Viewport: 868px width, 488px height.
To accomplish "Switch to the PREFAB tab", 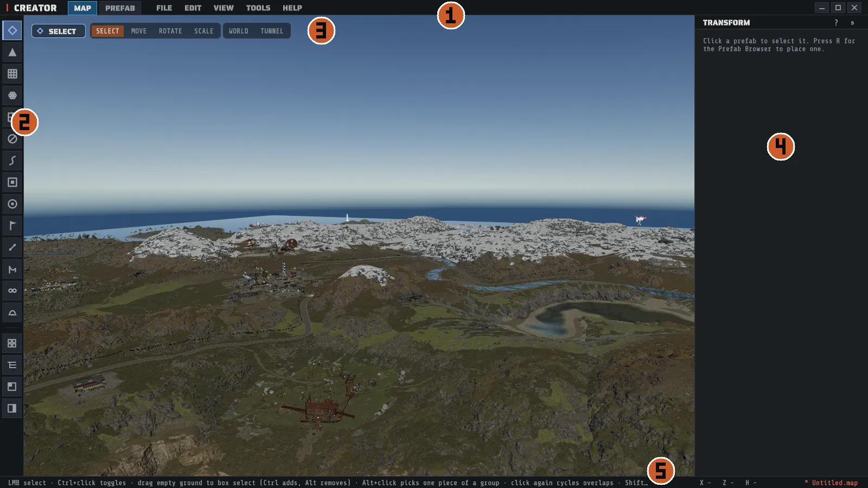I will click(x=120, y=8).
